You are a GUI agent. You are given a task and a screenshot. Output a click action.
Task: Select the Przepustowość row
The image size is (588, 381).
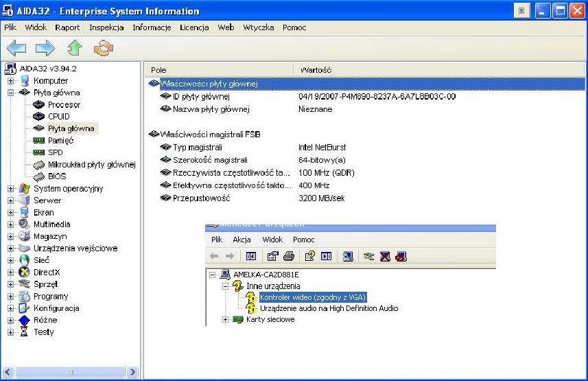364,198
